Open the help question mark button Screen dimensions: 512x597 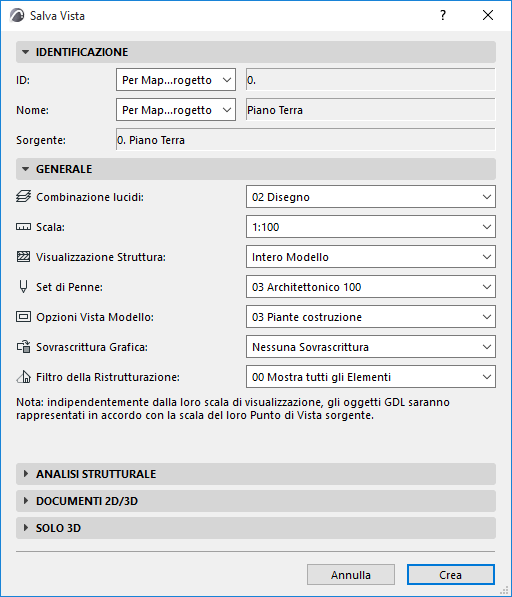443,16
